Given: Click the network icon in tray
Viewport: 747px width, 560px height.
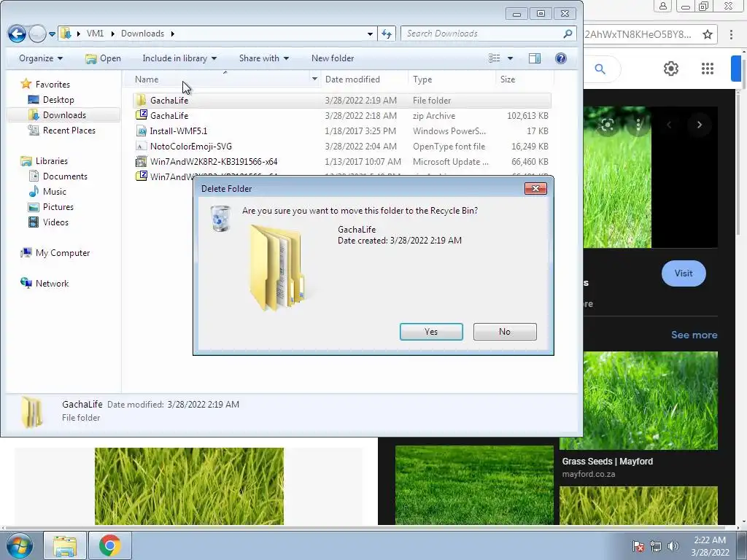Looking at the screenshot, I should pos(656,546).
